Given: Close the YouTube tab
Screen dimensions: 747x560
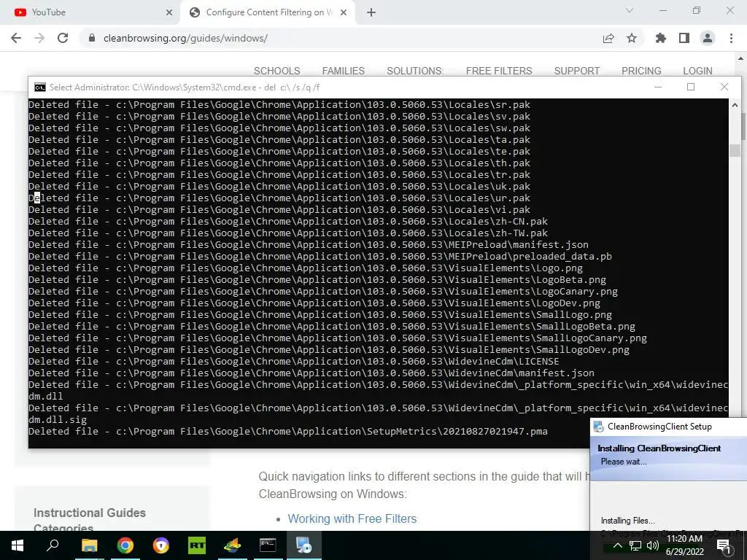Looking at the screenshot, I should [169, 13].
